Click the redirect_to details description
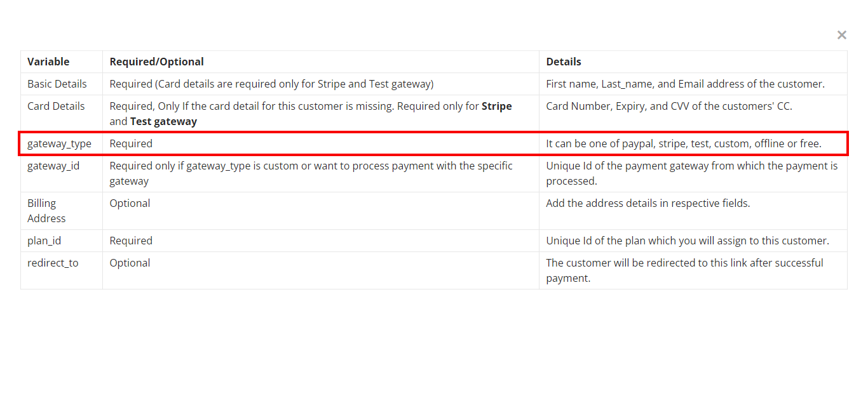This screenshot has width=868, height=417. point(684,270)
